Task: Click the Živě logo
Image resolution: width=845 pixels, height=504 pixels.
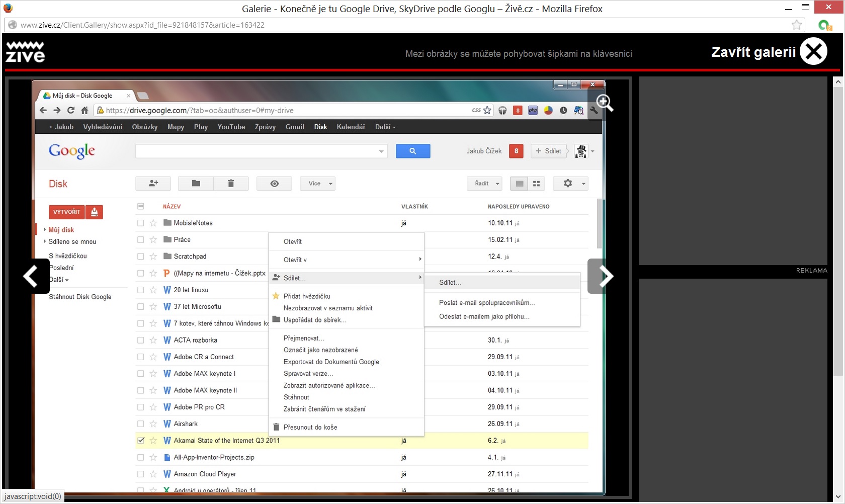Action: [25, 52]
